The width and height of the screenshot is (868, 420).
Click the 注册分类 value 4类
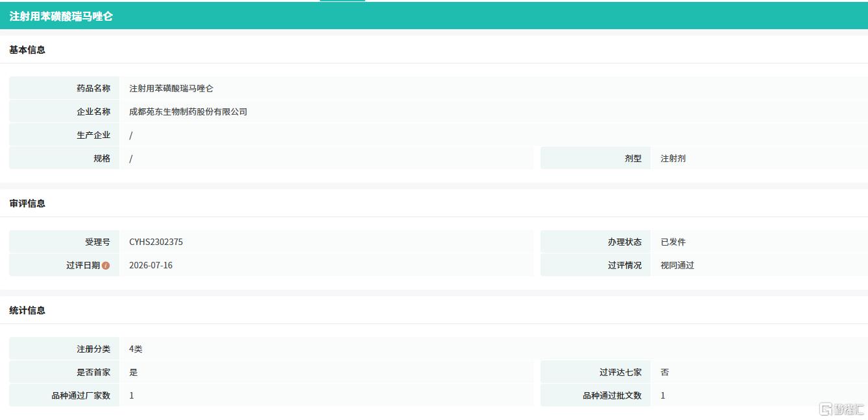coord(136,349)
